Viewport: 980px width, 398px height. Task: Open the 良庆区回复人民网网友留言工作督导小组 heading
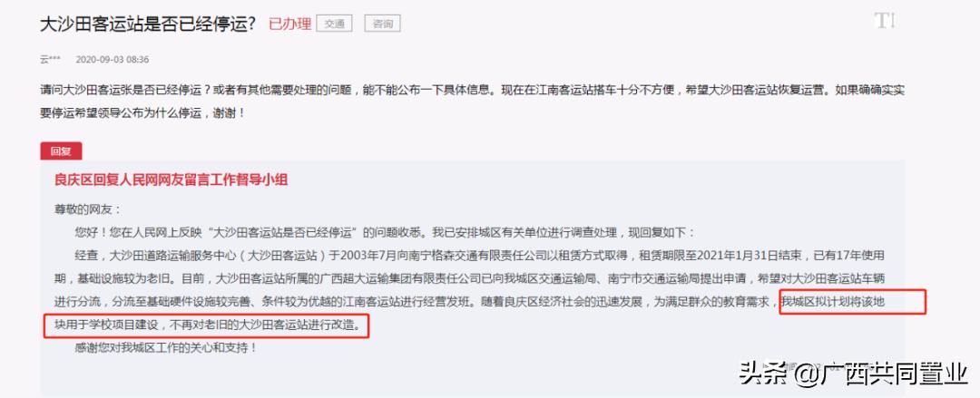pyautogui.click(x=171, y=180)
